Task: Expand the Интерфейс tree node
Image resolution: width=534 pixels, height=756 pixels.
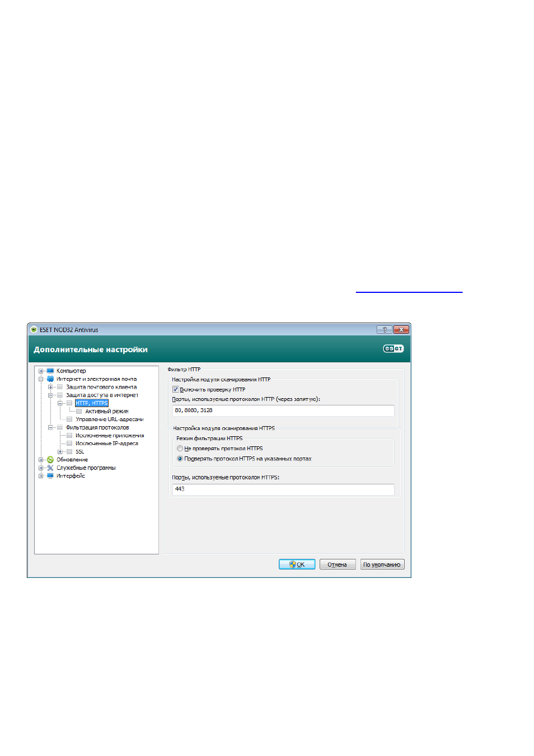Action: tap(41, 476)
